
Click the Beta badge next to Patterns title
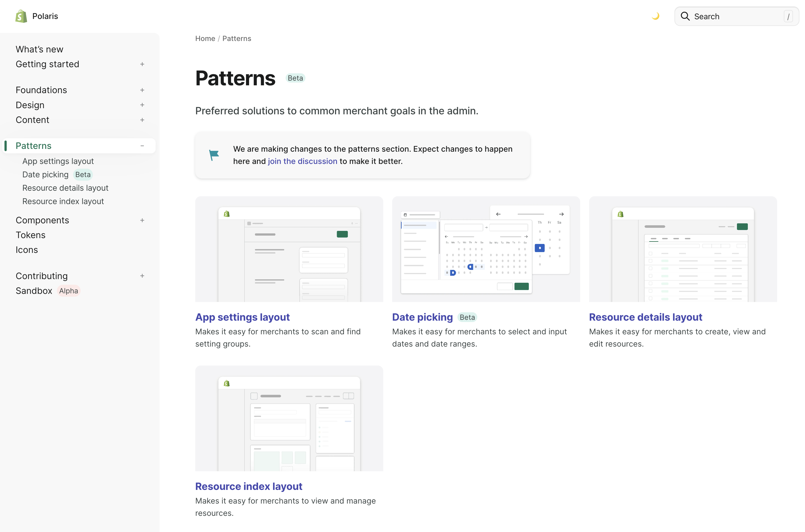coord(295,78)
